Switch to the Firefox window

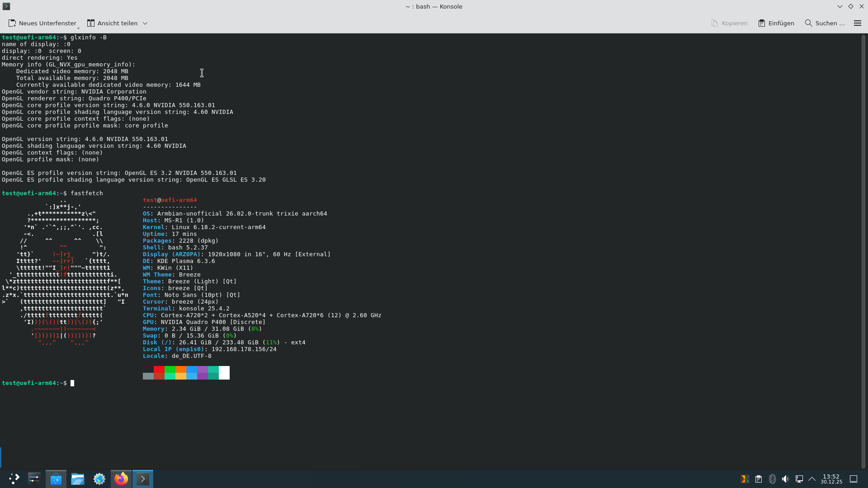pyautogui.click(x=121, y=479)
